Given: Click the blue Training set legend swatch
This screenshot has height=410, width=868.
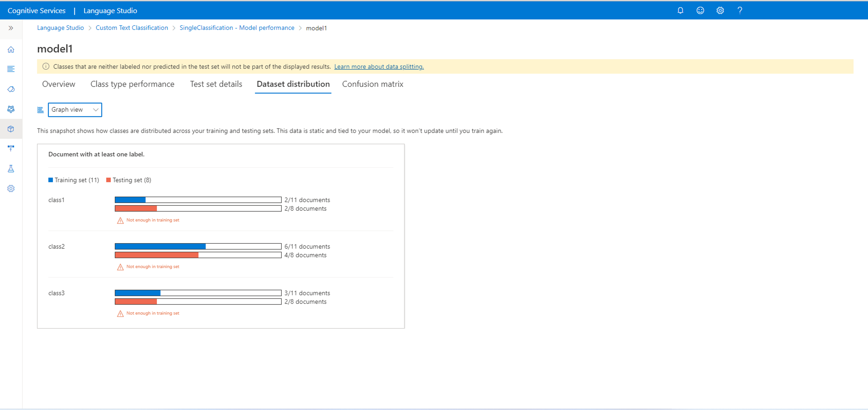Looking at the screenshot, I should coord(51,180).
